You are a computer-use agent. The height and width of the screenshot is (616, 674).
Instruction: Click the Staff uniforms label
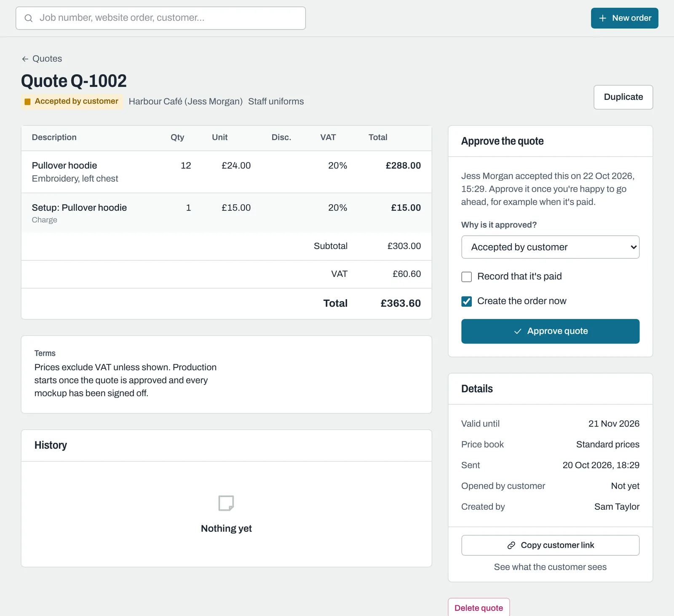276,102
